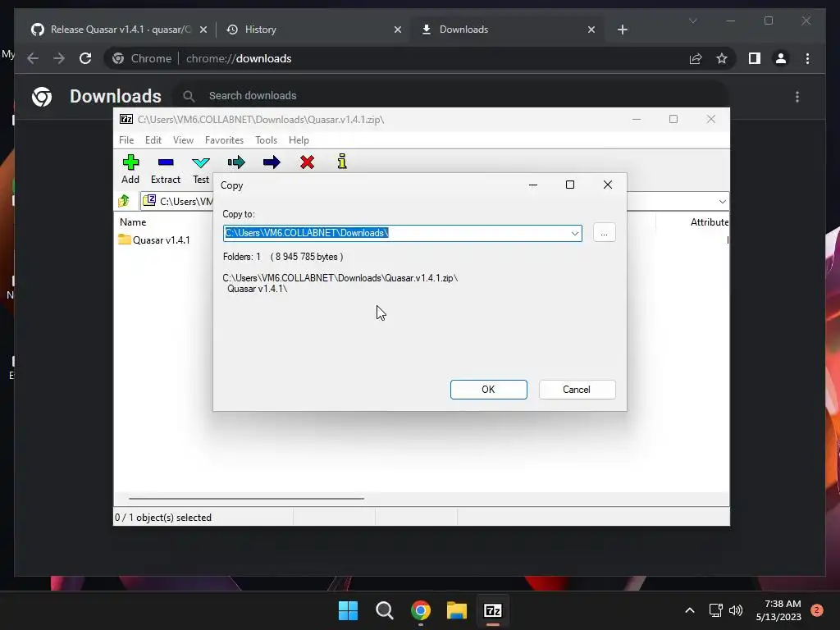
Task: Open the Chrome profile icon
Action: point(781,58)
